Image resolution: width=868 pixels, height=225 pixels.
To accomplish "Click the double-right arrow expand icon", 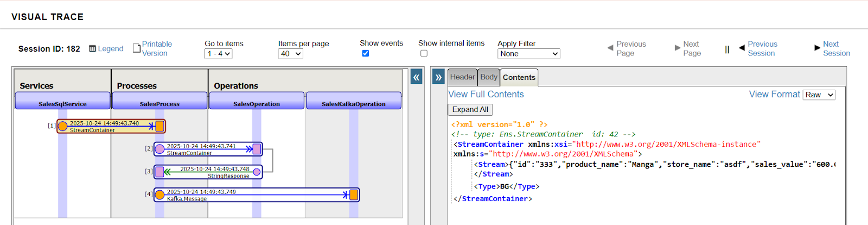I will click(438, 77).
